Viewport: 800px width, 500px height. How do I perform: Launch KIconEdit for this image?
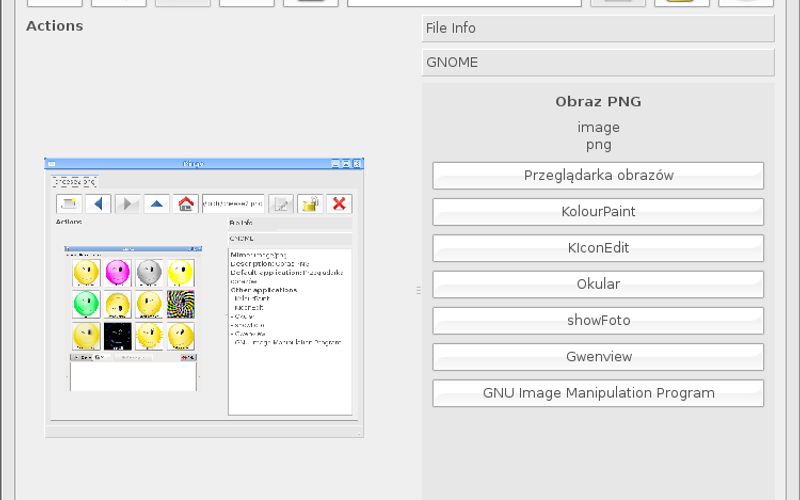click(x=598, y=248)
